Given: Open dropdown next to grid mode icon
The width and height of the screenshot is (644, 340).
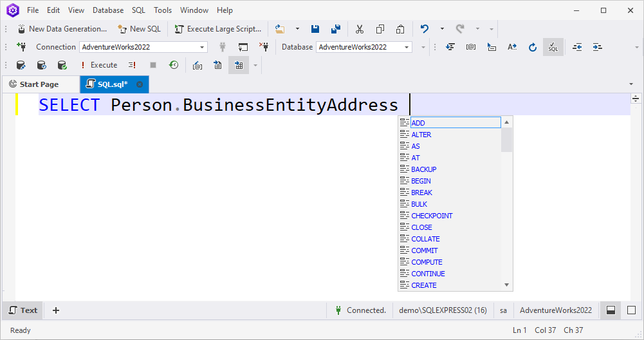Looking at the screenshot, I should click(255, 65).
